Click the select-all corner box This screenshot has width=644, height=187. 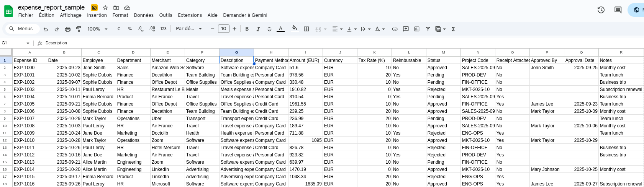point(6,52)
